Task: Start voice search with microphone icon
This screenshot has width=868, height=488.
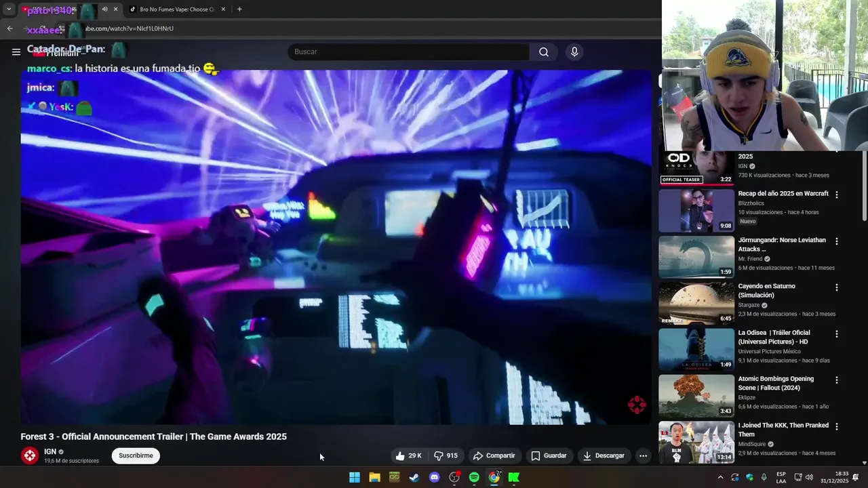Action: pos(574,52)
